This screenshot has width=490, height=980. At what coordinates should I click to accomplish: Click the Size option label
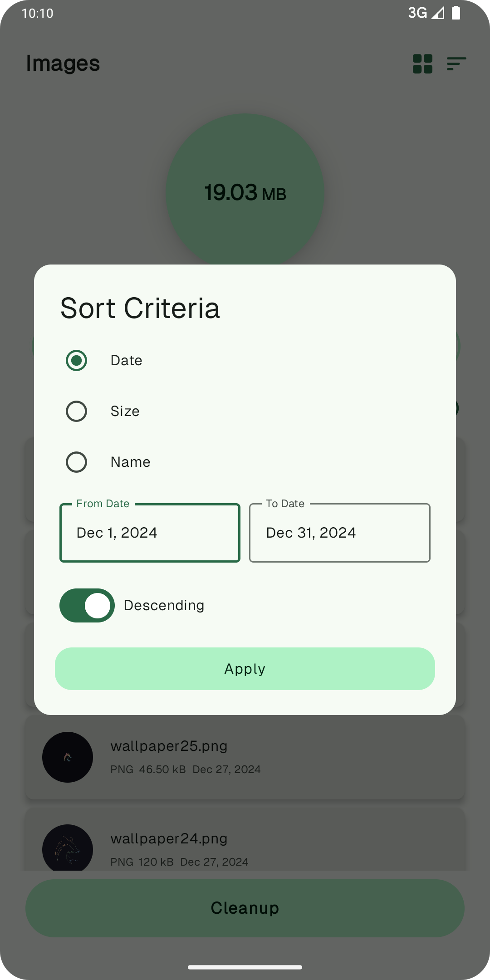click(125, 412)
